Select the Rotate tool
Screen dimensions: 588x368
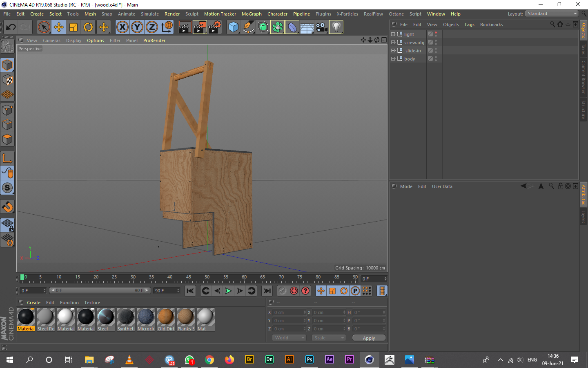coord(88,27)
